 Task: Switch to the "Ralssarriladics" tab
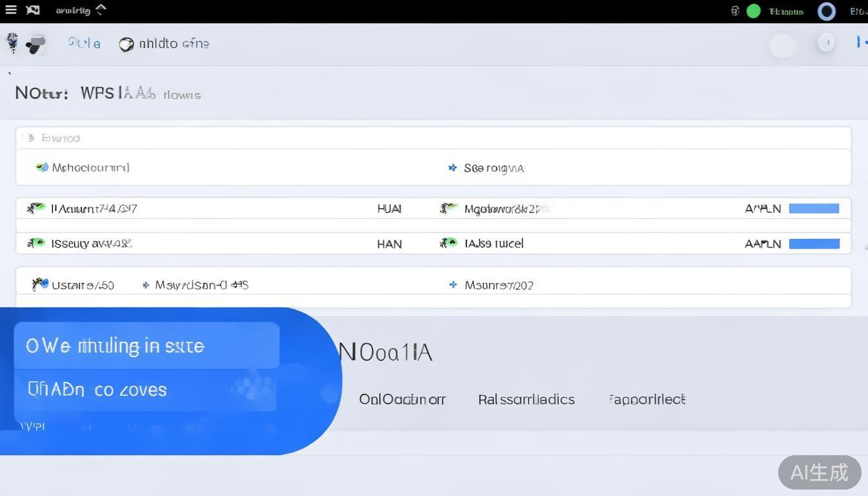(x=526, y=400)
